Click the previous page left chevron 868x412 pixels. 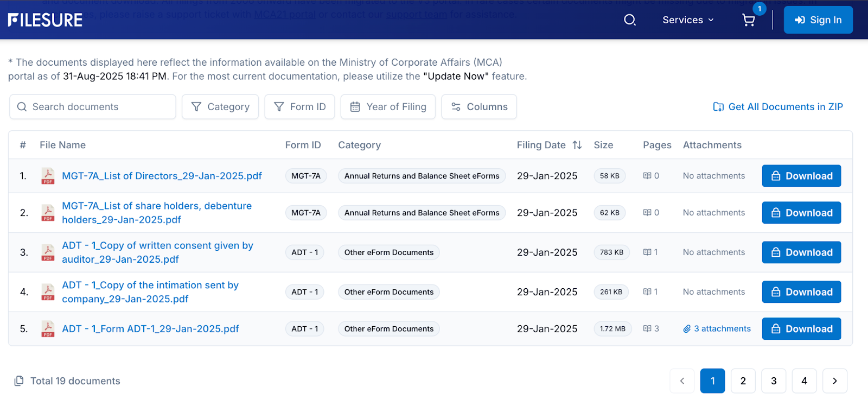coord(682,381)
